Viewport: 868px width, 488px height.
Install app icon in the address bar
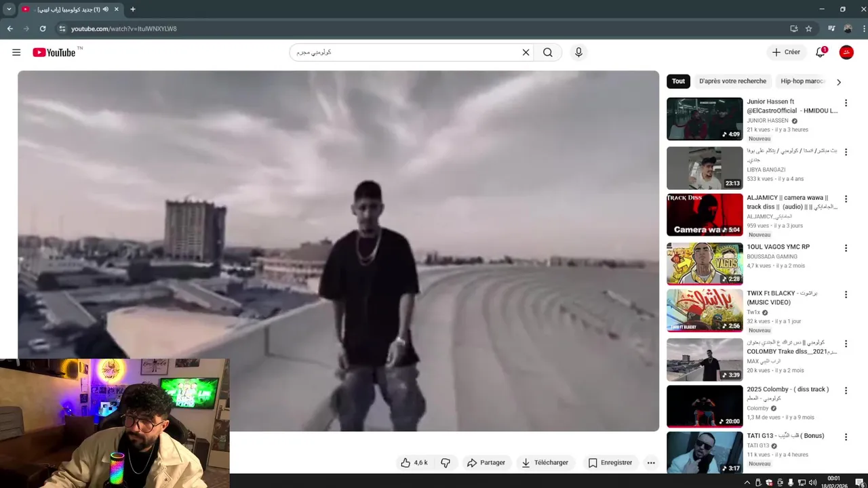(793, 28)
